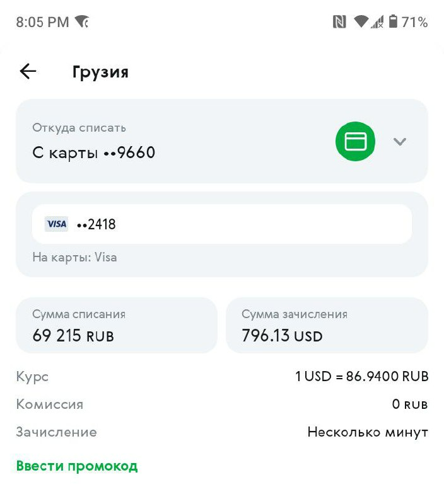The height and width of the screenshot is (504, 444).
Task: Tap the 'Комиссия' row label
Action: click(50, 404)
